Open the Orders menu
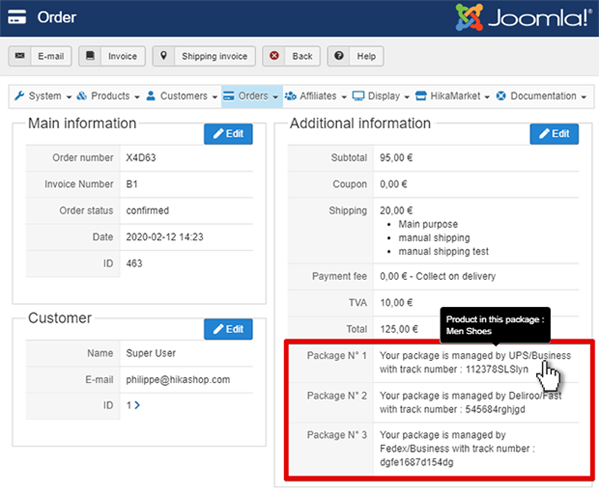The height and width of the screenshot is (491, 600). pyautogui.click(x=252, y=96)
